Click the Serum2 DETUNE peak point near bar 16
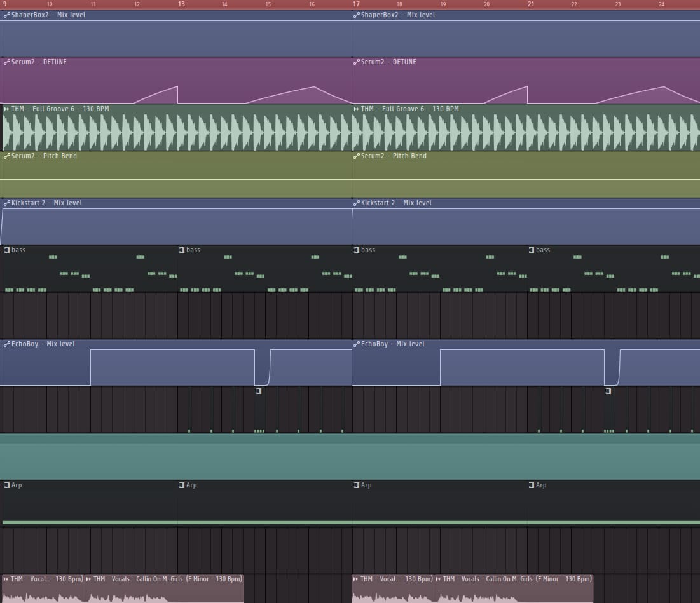This screenshot has height=603, width=700. [314, 87]
